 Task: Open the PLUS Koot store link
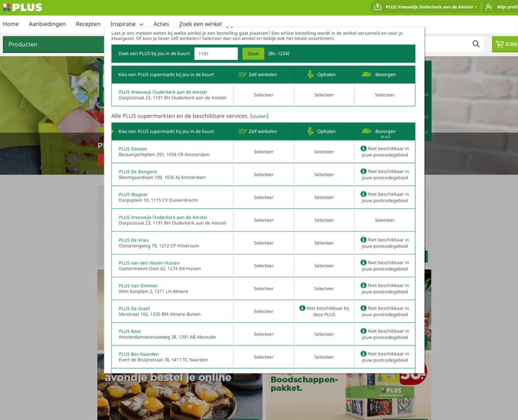pyautogui.click(x=130, y=331)
